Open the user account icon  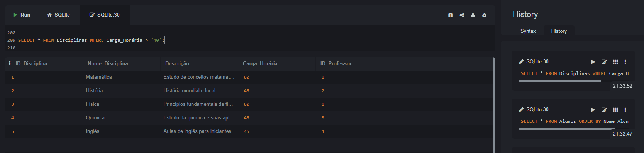473,15
